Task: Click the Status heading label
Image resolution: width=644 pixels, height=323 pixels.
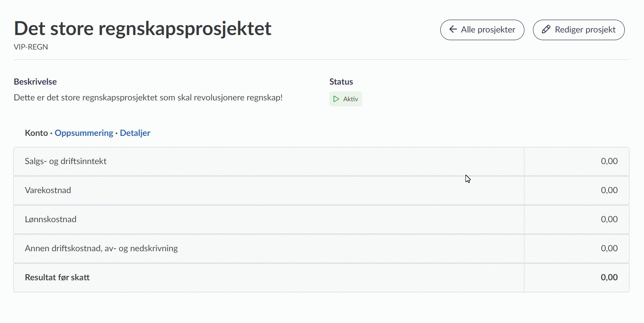Action: [341, 82]
